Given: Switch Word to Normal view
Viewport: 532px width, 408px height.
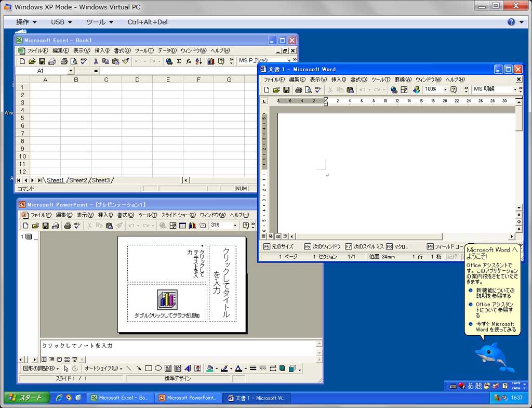Looking at the screenshot, I should [x=263, y=236].
